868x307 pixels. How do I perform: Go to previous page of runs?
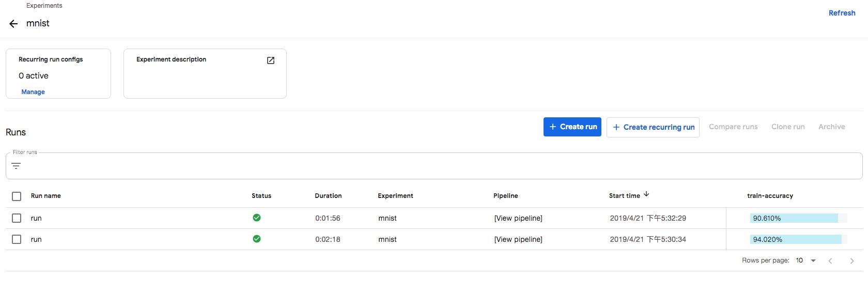click(x=830, y=261)
